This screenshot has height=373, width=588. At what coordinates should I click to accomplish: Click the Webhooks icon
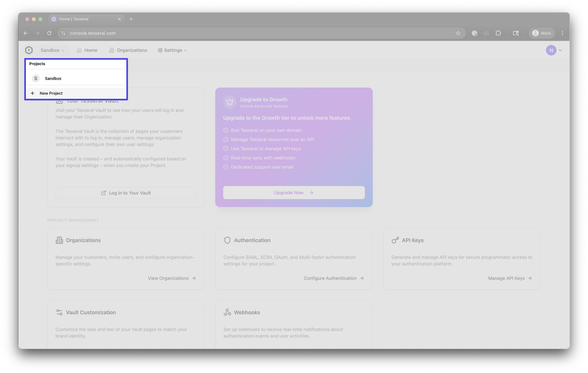pos(227,312)
